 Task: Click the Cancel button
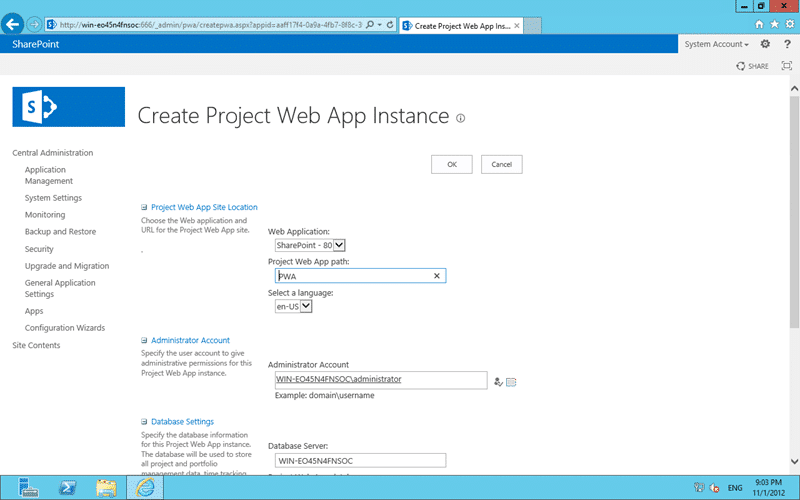click(502, 164)
